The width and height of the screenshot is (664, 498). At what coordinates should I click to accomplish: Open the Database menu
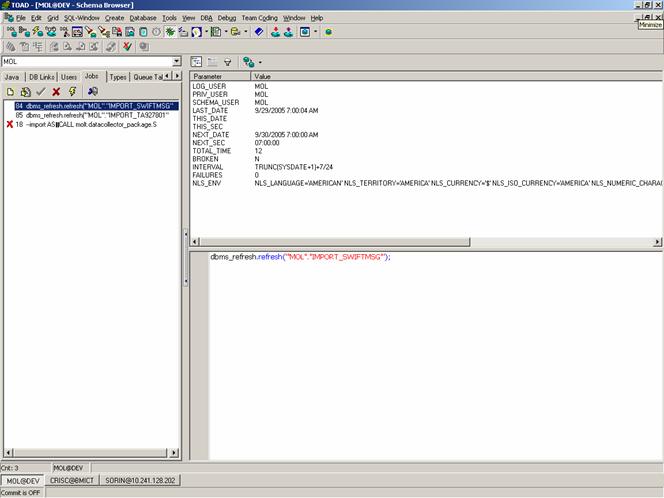[x=143, y=18]
